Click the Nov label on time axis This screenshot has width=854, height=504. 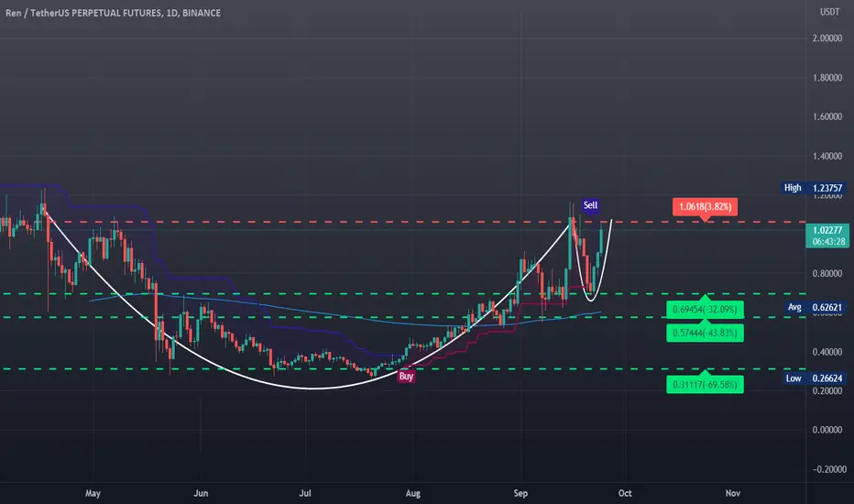(732, 493)
